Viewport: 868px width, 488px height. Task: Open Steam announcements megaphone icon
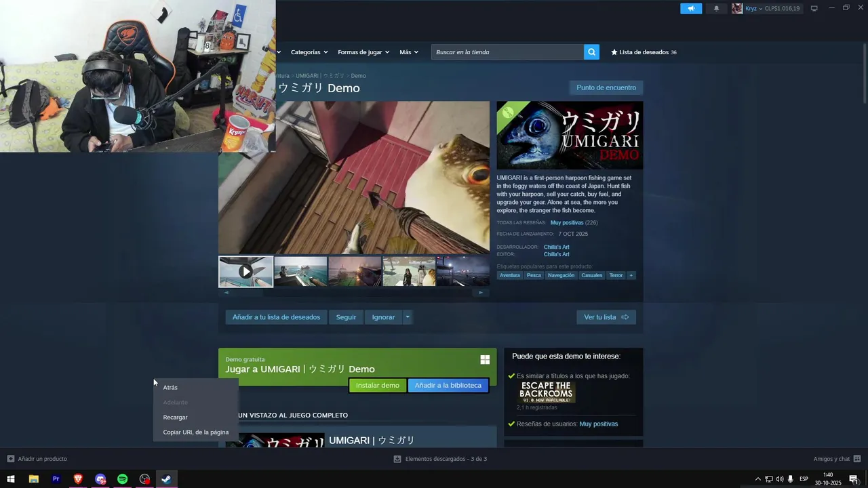click(691, 8)
